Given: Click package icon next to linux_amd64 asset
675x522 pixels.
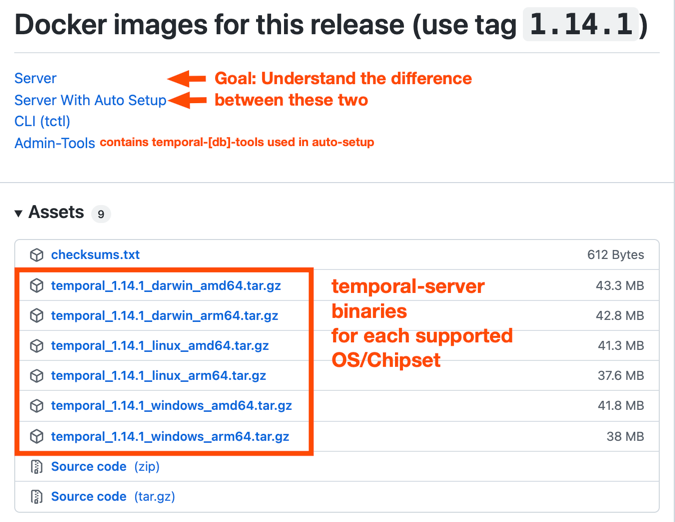Looking at the screenshot, I should click(37, 346).
